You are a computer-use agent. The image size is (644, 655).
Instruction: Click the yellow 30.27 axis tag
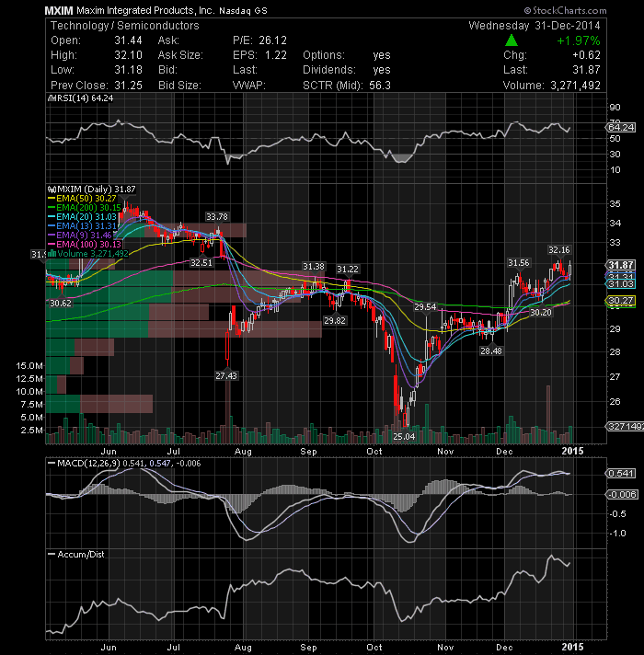621,300
